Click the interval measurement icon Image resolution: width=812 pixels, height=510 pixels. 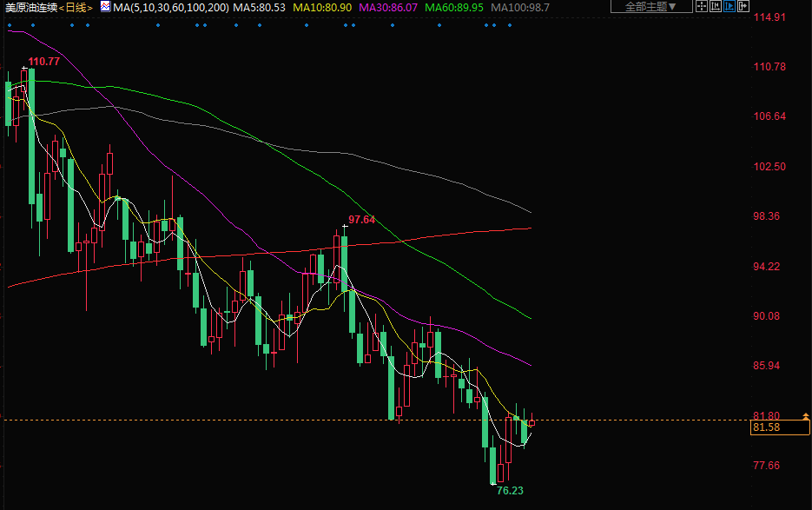click(x=715, y=7)
